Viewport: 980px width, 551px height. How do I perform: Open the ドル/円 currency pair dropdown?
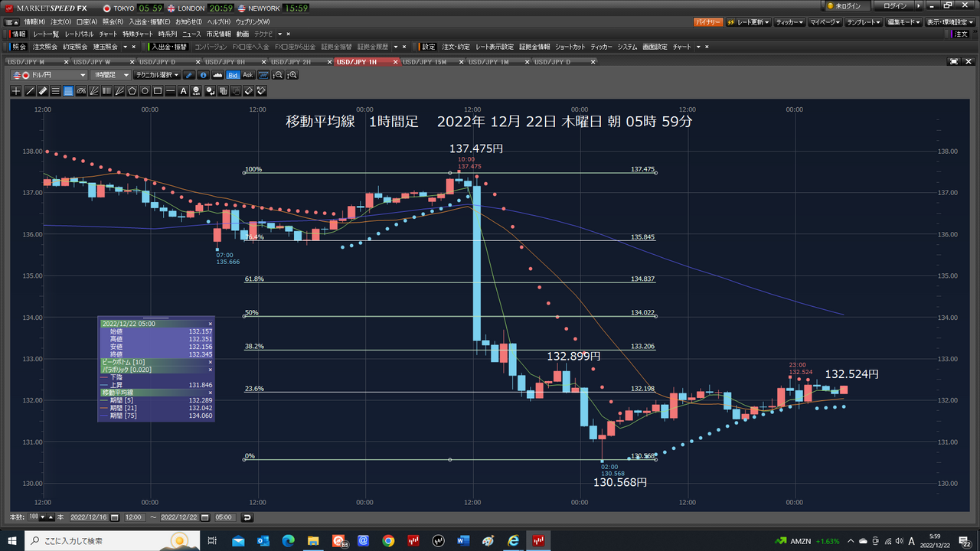50,75
